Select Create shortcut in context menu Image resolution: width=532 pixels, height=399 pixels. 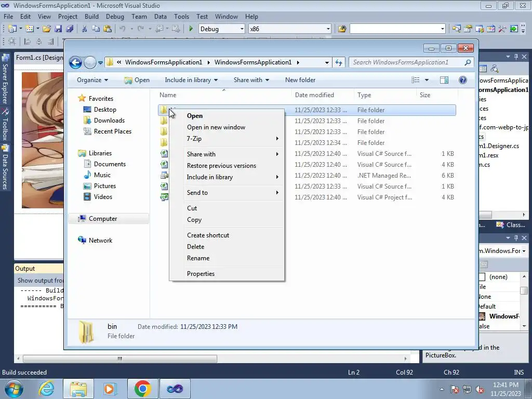(227, 235)
